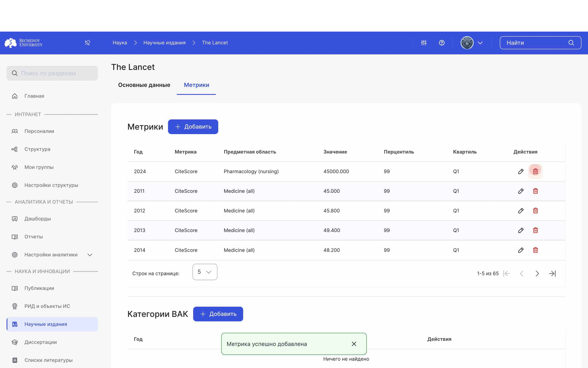Go to previous page of metrics
Image resolution: width=588 pixels, height=368 pixels.
coord(522,274)
